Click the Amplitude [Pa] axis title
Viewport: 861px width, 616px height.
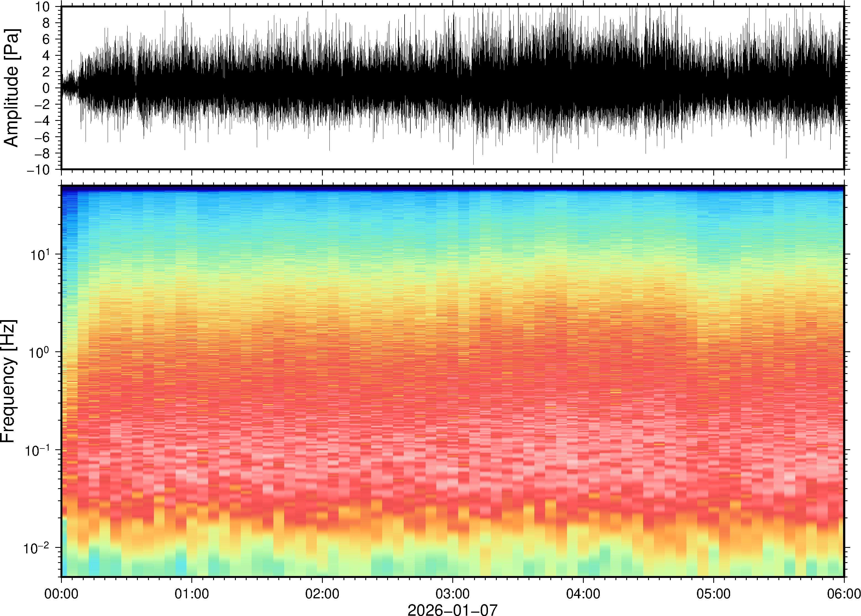click(x=11, y=87)
